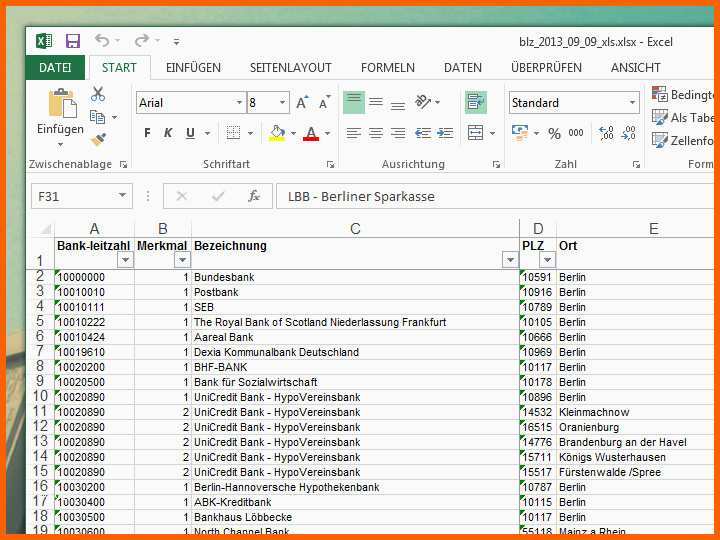Open the FORMELN tab
Screen dimensions: 720x540
pyautogui.click(x=388, y=68)
